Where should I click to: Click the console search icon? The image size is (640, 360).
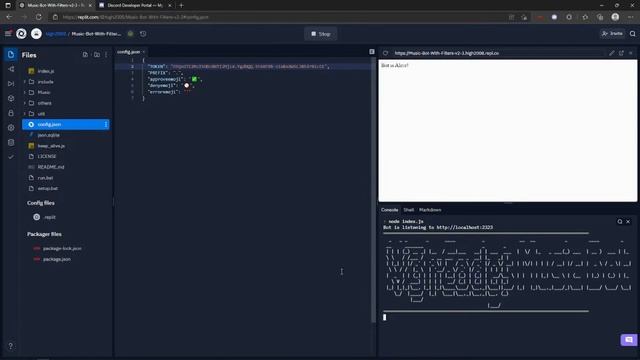620,222
